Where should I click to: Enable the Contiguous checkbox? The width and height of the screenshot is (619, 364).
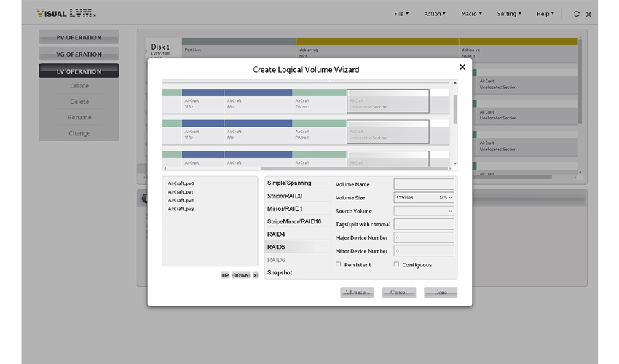pyautogui.click(x=396, y=264)
